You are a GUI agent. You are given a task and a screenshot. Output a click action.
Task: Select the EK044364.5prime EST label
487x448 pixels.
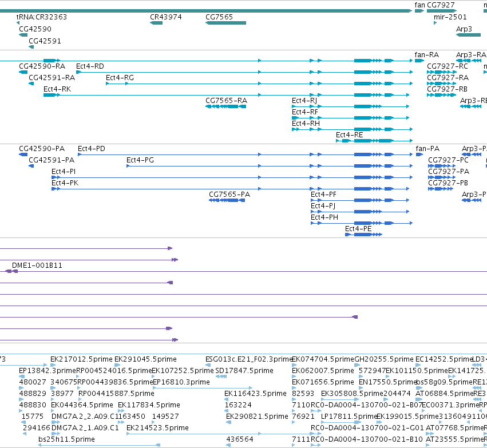82,405
